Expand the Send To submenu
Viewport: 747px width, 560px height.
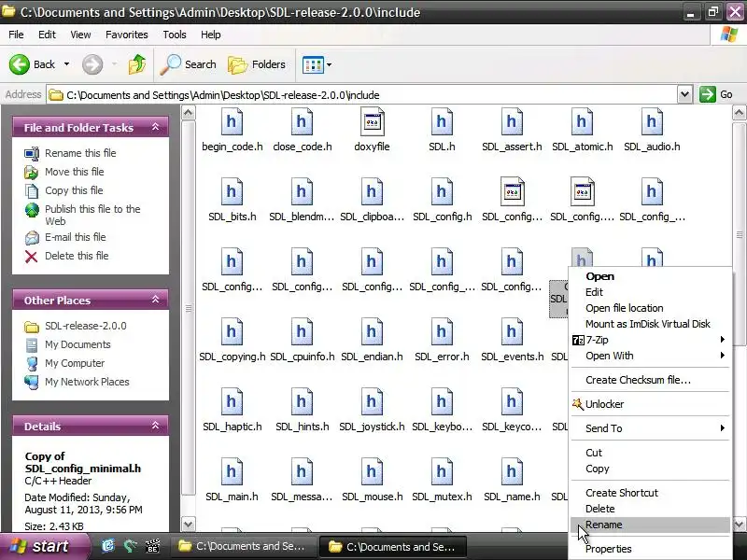[650, 428]
